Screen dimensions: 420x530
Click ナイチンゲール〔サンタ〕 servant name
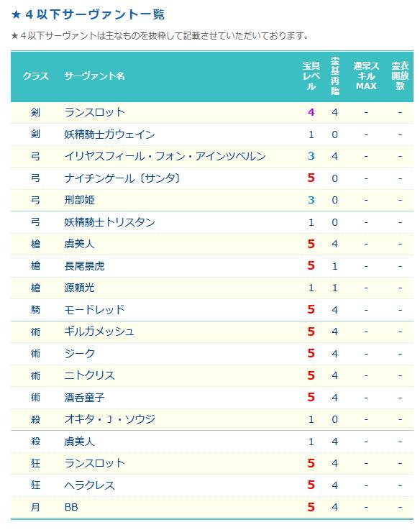point(123,178)
